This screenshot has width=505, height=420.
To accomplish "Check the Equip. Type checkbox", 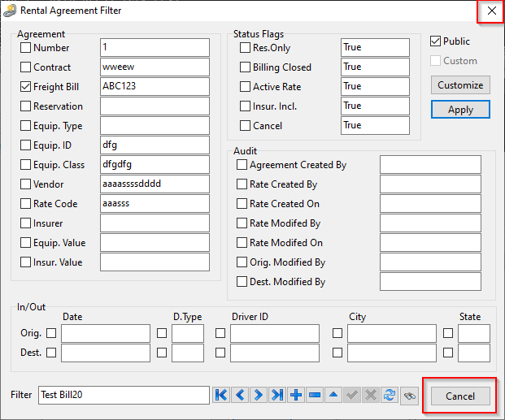I will pyautogui.click(x=26, y=126).
